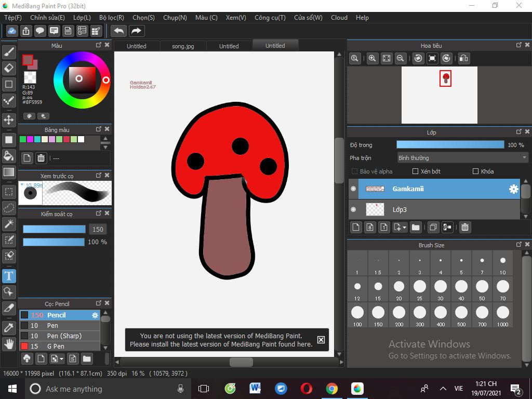Pick the Magic Wand selection tool

pyautogui.click(x=9, y=224)
